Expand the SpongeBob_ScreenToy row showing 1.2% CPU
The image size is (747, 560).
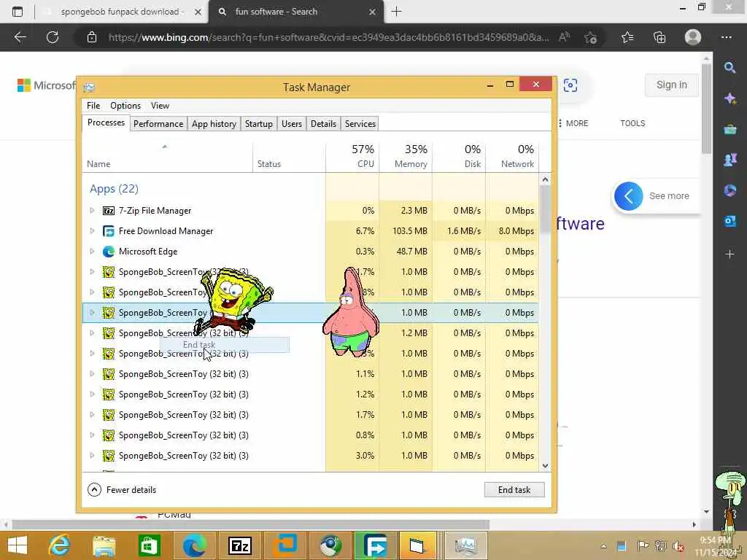click(x=92, y=394)
